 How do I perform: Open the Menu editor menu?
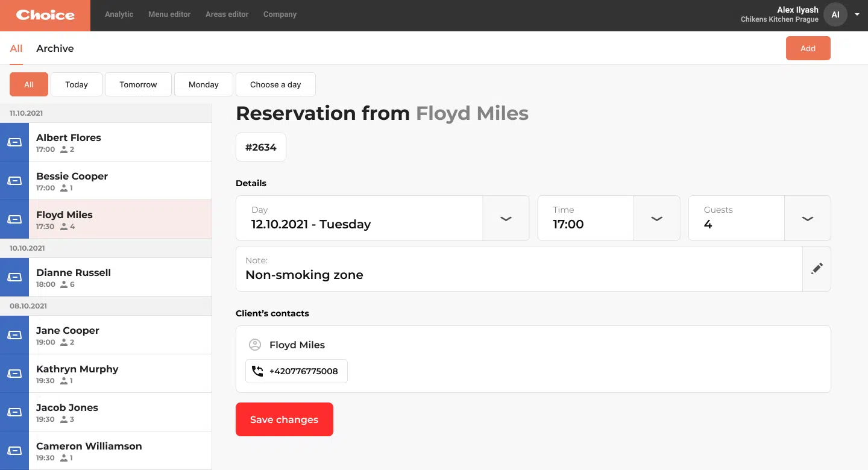[x=169, y=14]
